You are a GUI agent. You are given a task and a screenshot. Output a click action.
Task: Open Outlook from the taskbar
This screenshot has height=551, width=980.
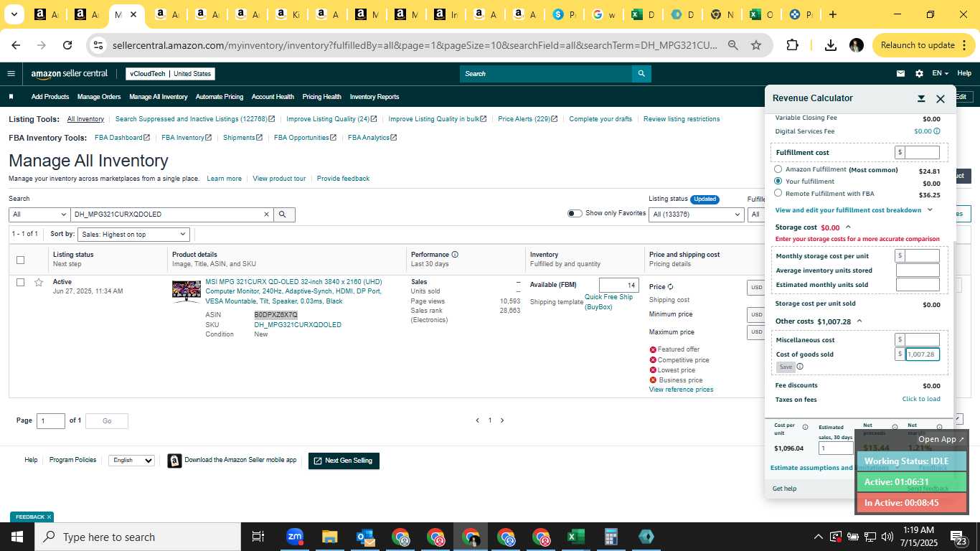click(364, 537)
